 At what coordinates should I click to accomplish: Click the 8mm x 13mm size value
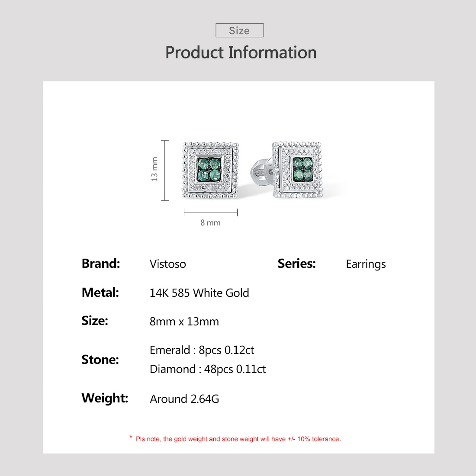[184, 322]
